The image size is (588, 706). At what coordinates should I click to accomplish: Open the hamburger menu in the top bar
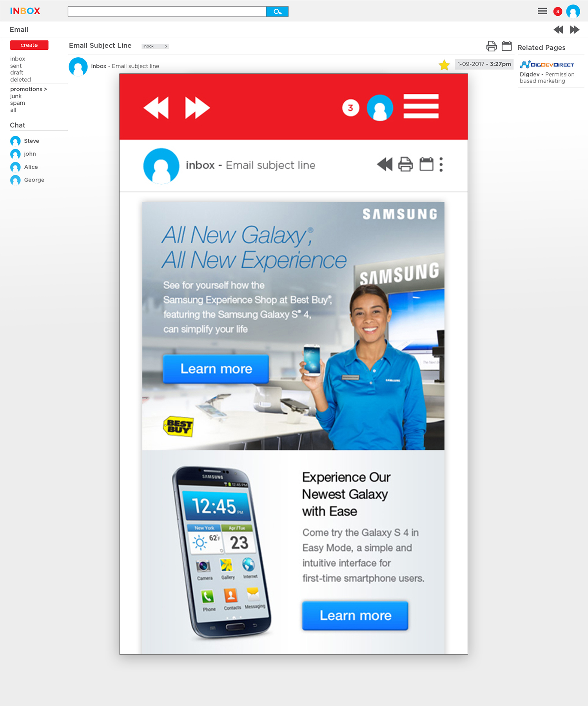coord(543,11)
